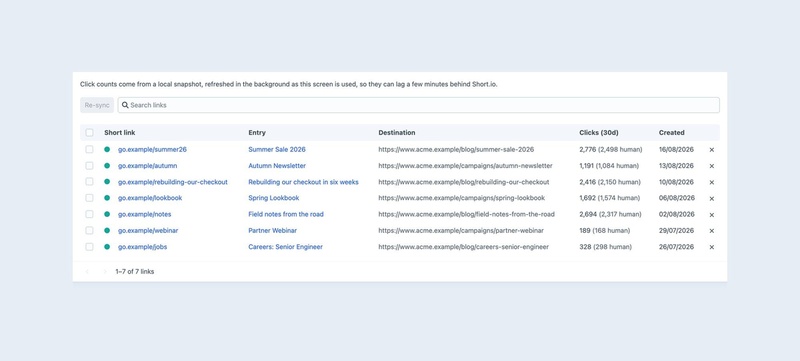Click the partner-webinar destination URL
This screenshot has height=361, width=800.
point(461,230)
